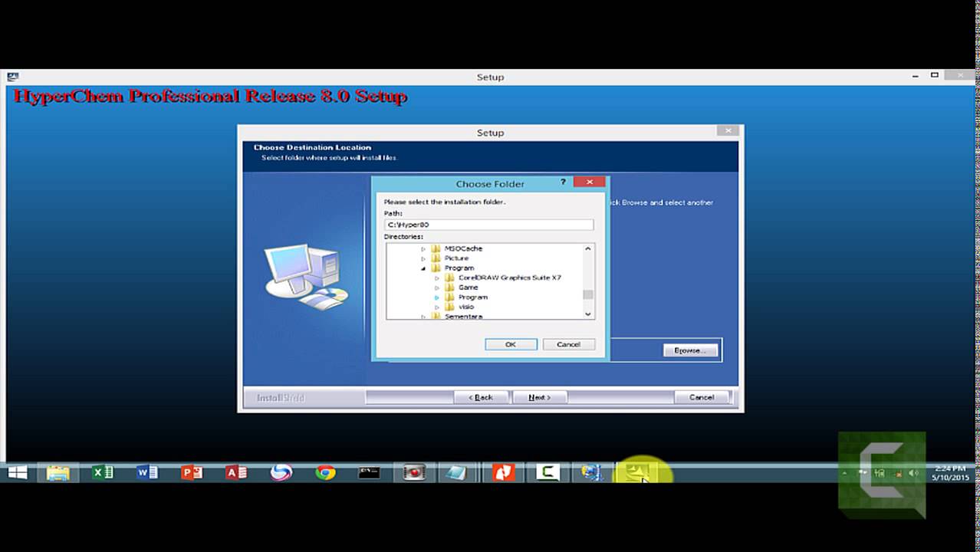Select the visio folder
Viewport: 980px width, 552px height.
465,307
